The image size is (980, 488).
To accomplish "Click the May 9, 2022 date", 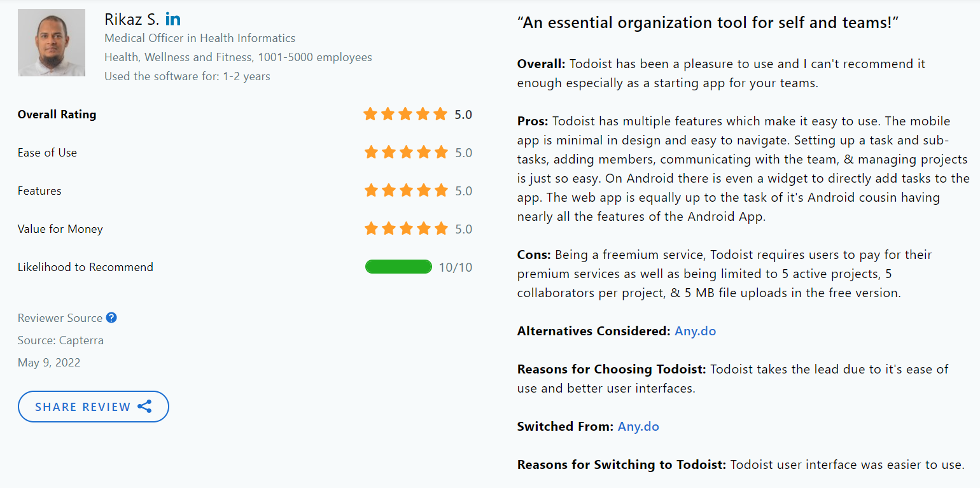I will click(48, 362).
